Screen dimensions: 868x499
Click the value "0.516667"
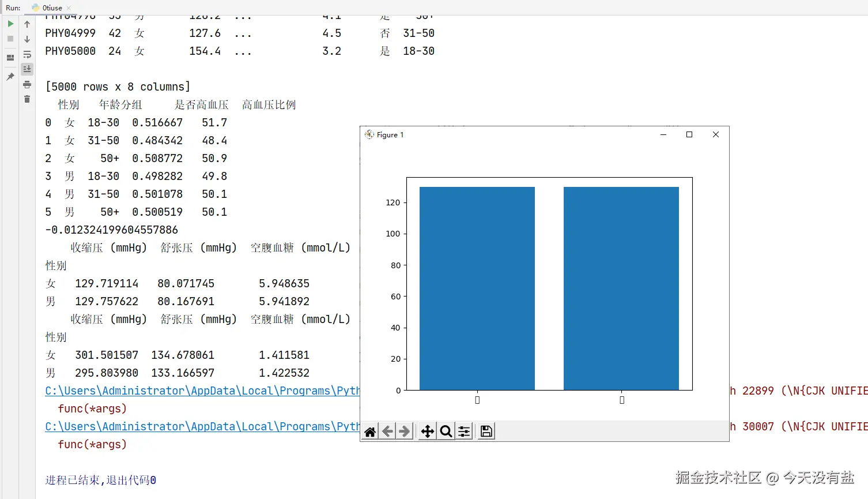(x=157, y=122)
